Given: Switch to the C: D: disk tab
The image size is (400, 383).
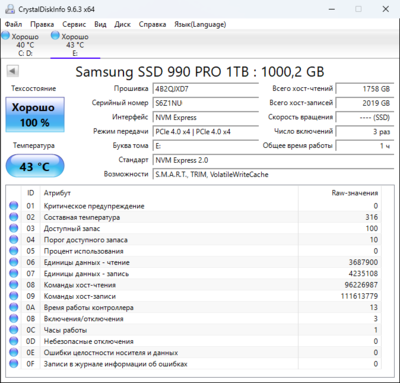Looking at the screenshot, I should [25, 44].
